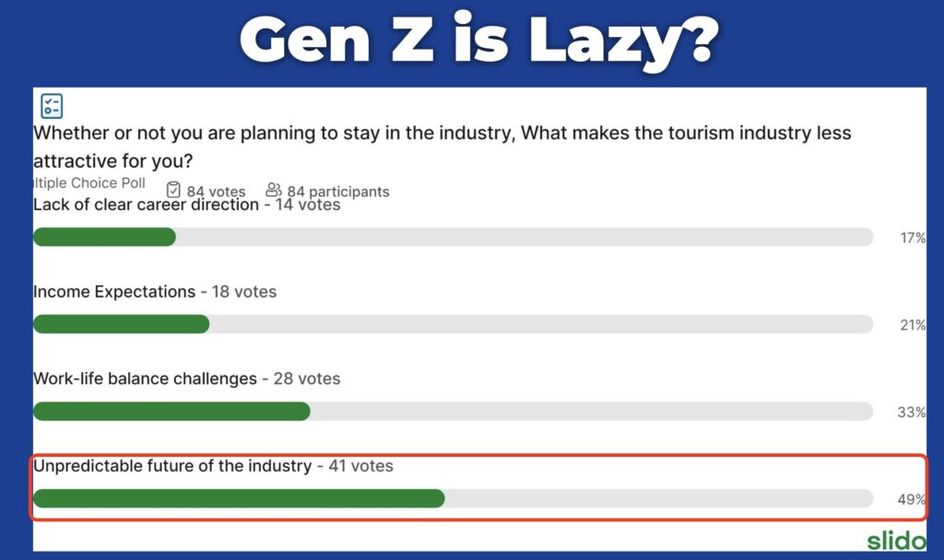Screen dimensions: 944x560
Task: Click the 33% percentage label
Action: point(913,412)
